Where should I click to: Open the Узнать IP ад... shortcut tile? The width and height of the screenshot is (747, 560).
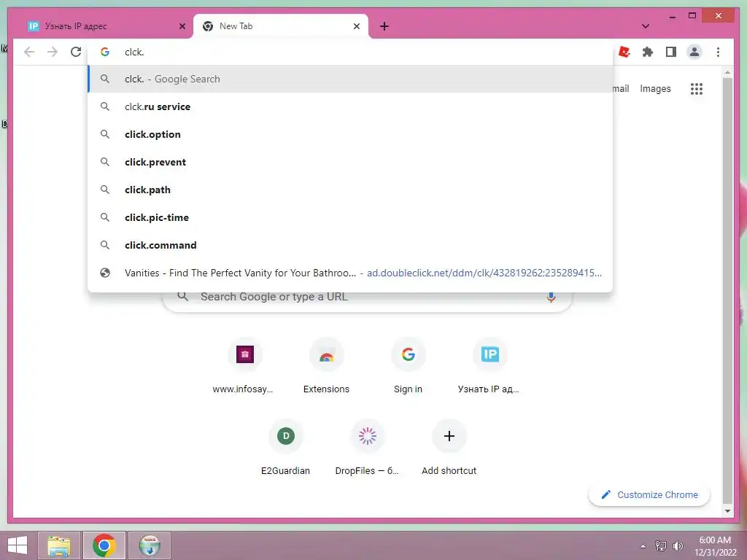tap(489, 367)
